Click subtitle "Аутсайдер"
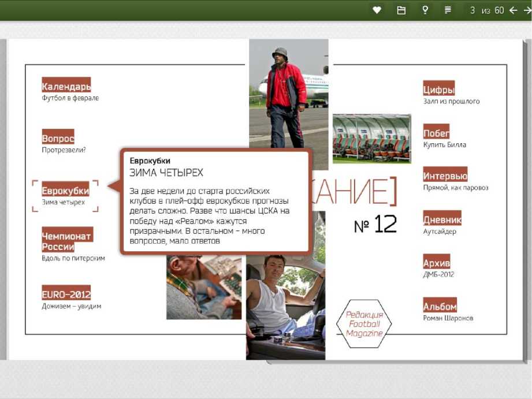The image size is (532, 399). [440, 232]
